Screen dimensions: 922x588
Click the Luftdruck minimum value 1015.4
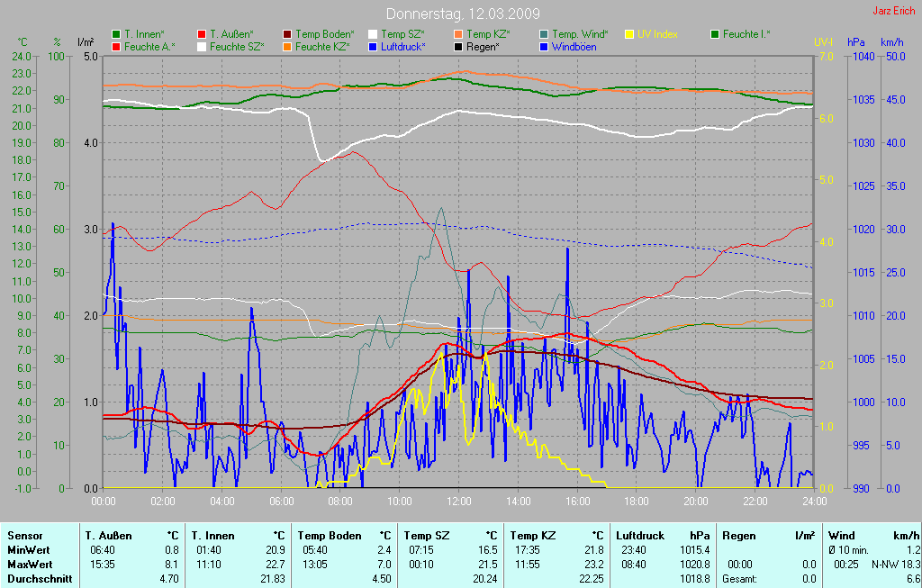[x=694, y=550]
